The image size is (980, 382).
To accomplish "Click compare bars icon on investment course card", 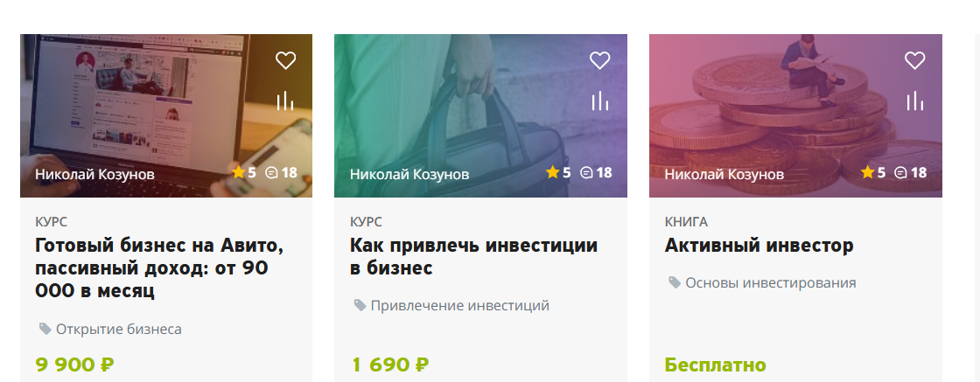I will 600,101.
